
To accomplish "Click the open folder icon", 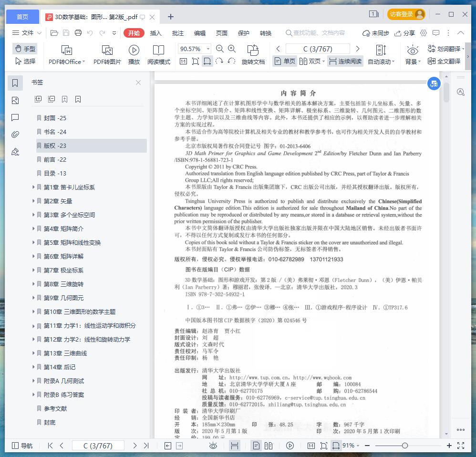I will coord(54,33).
